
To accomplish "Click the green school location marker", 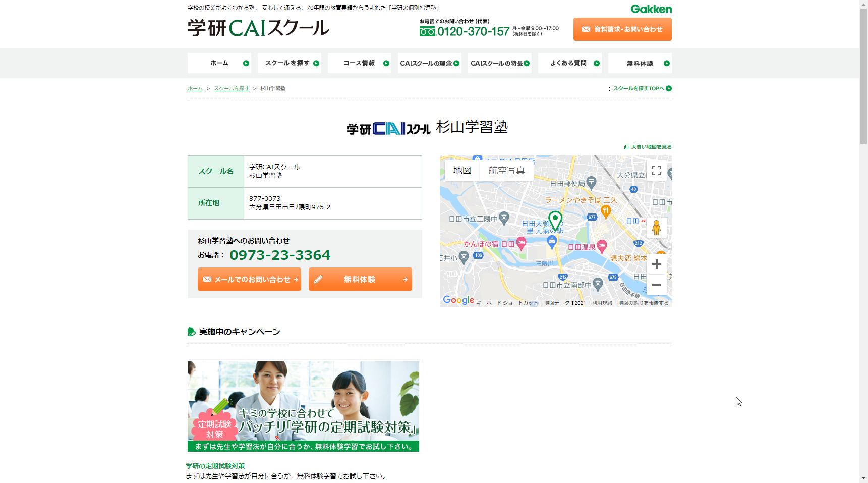I will tap(555, 221).
